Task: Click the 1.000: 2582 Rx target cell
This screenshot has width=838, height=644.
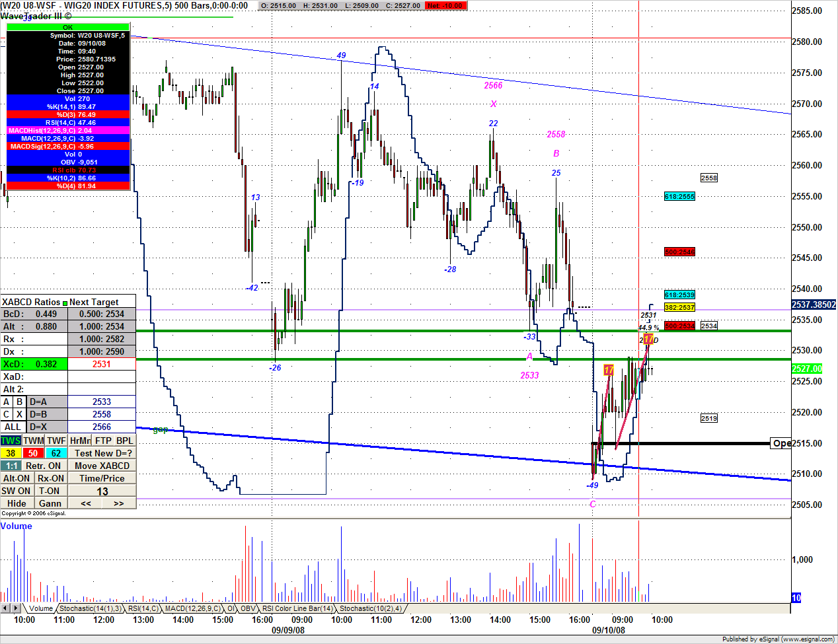Action: point(102,339)
